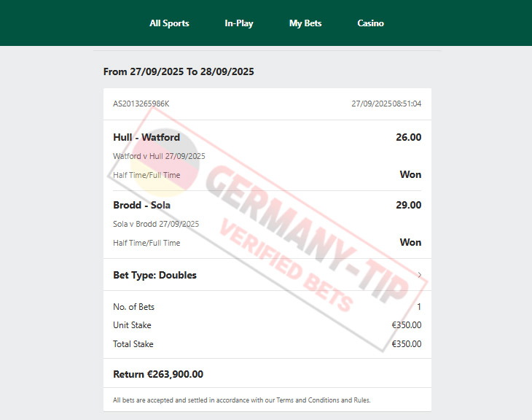Click the bet timestamp 27/09/2025 08:51:04
The height and width of the screenshot is (420, 532).
click(386, 104)
